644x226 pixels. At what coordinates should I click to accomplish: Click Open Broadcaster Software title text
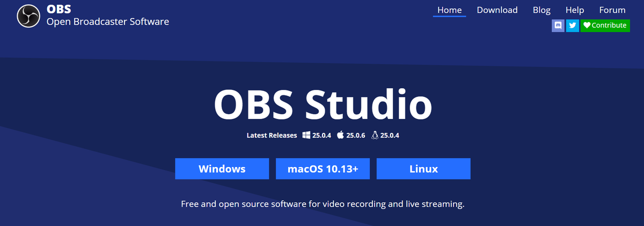(108, 22)
